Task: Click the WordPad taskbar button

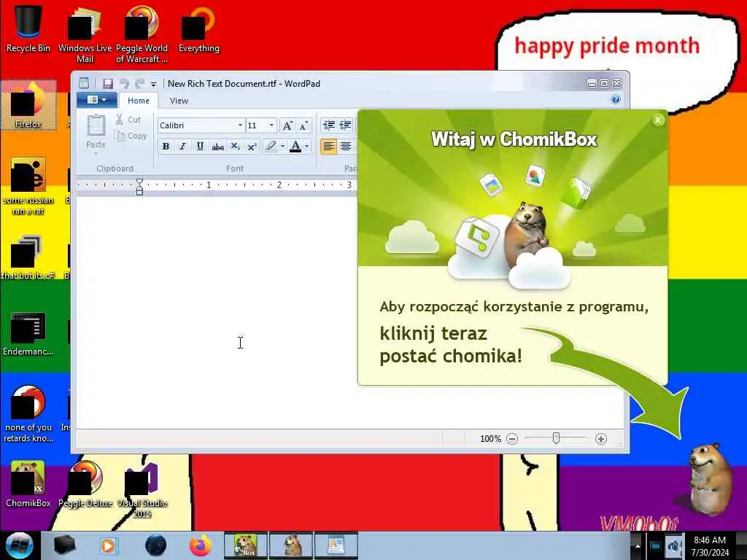Action: (336, 545)
